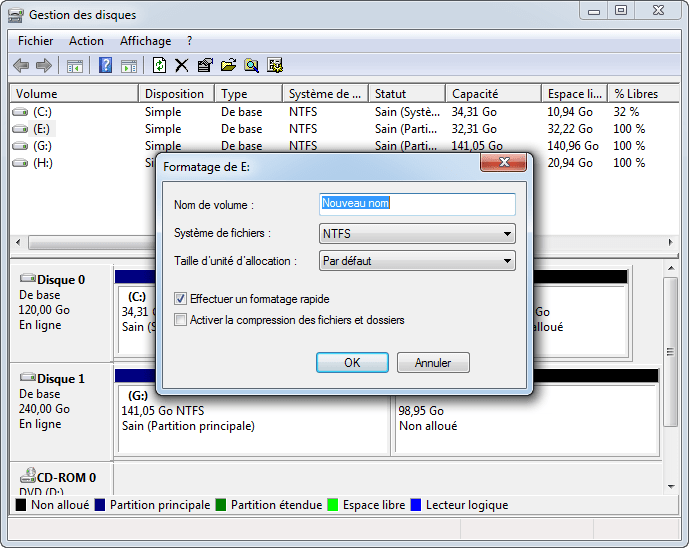
Task: Click the Forward arrow toolbar icon
Action: [44, 66]
